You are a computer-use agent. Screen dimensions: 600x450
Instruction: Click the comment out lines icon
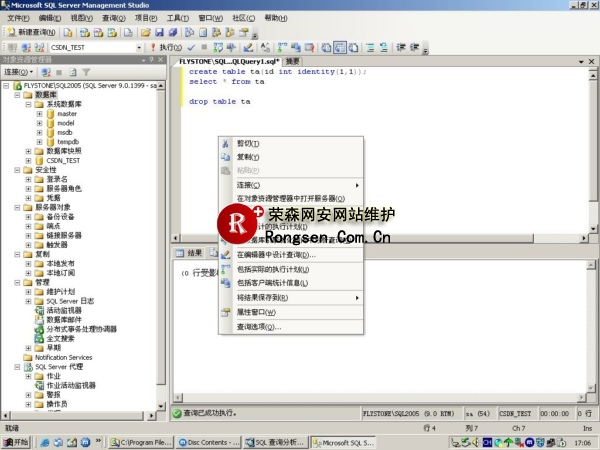click(370, 47)
